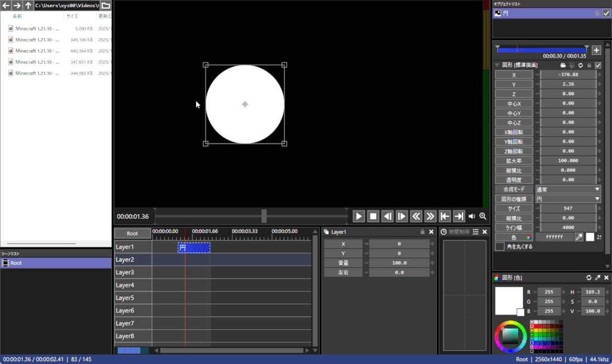612x364 pixels.
Task: Click the Root button above the layers
Action: click(132, 234)
